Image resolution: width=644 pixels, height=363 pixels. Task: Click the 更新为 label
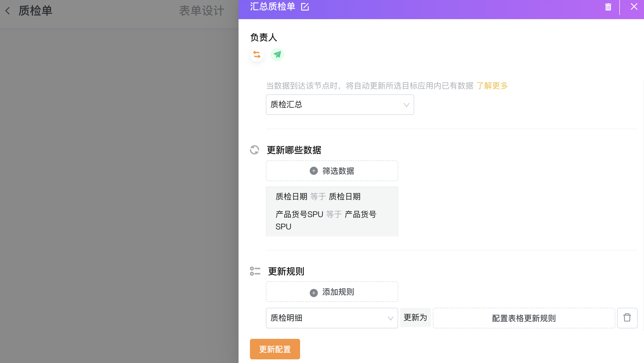(415, 317)
